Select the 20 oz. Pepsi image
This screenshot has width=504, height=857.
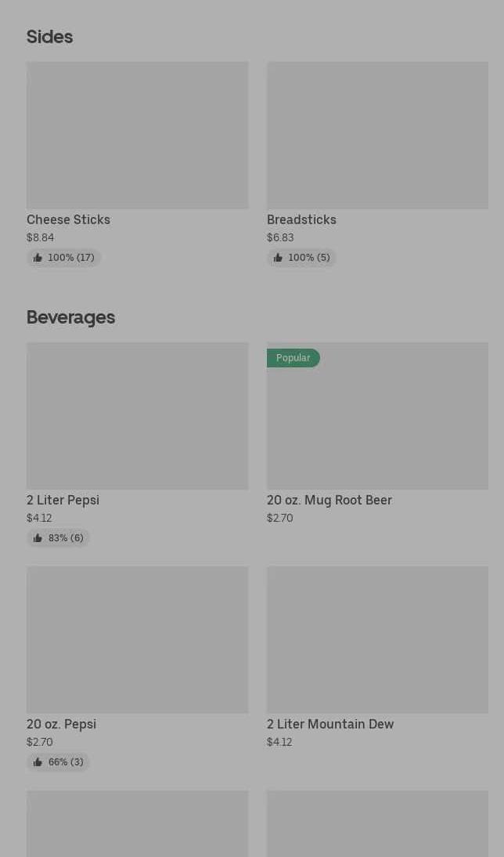tap(137, 639)
